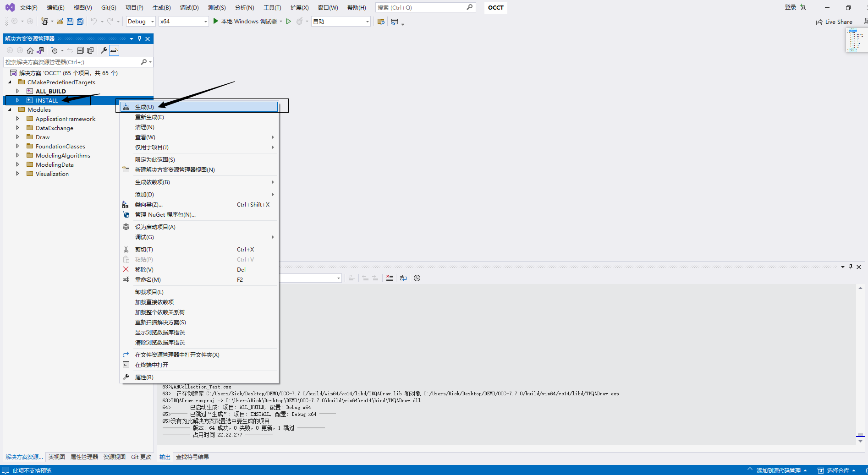Click the Save All toolbar icon
The height and width of the screenshot is (475, 868).
(x=80, y=22)
